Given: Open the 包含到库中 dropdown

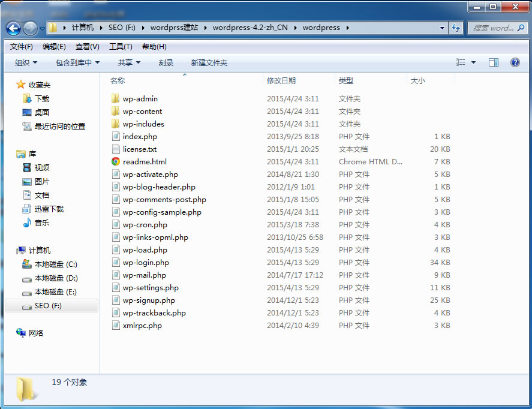Looking at the screenshot, I should 77,63.
